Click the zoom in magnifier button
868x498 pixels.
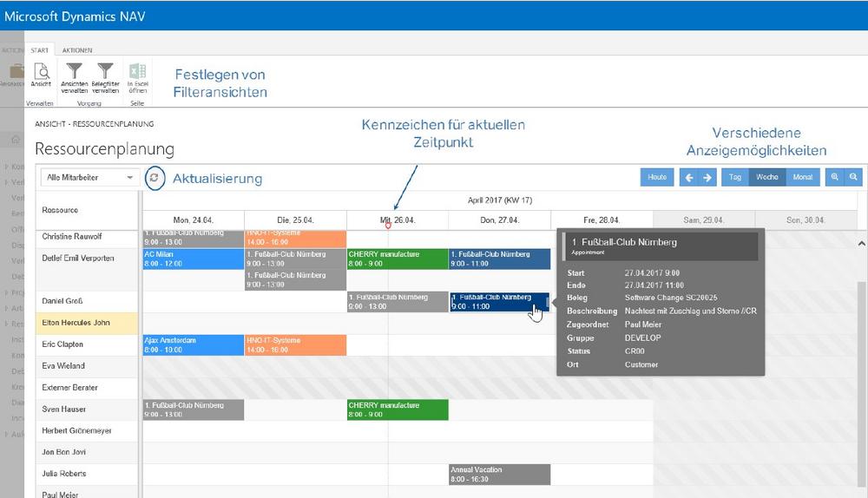point(834,177)
